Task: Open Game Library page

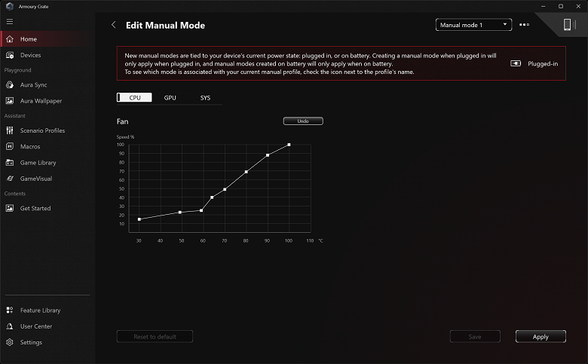Action: pos(47,163)
